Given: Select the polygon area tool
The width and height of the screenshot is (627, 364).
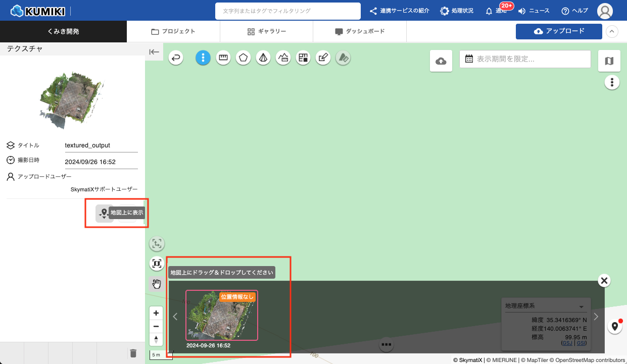Looking at the screenshot, I should coord(243,58).
